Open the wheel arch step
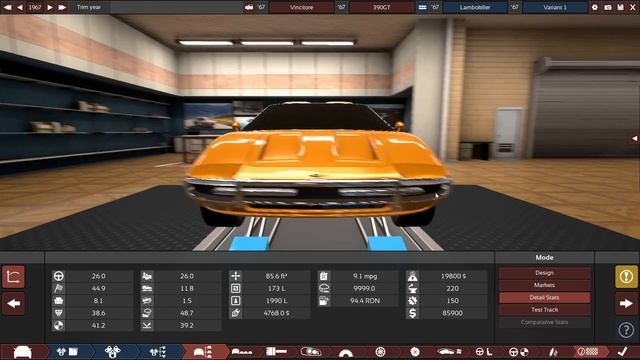 coord(346,352)
